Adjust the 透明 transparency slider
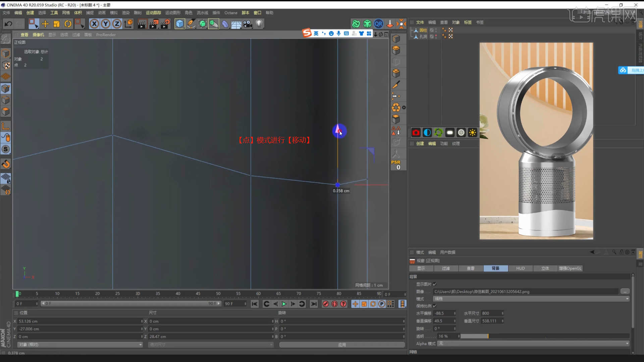 coord(545,336)
